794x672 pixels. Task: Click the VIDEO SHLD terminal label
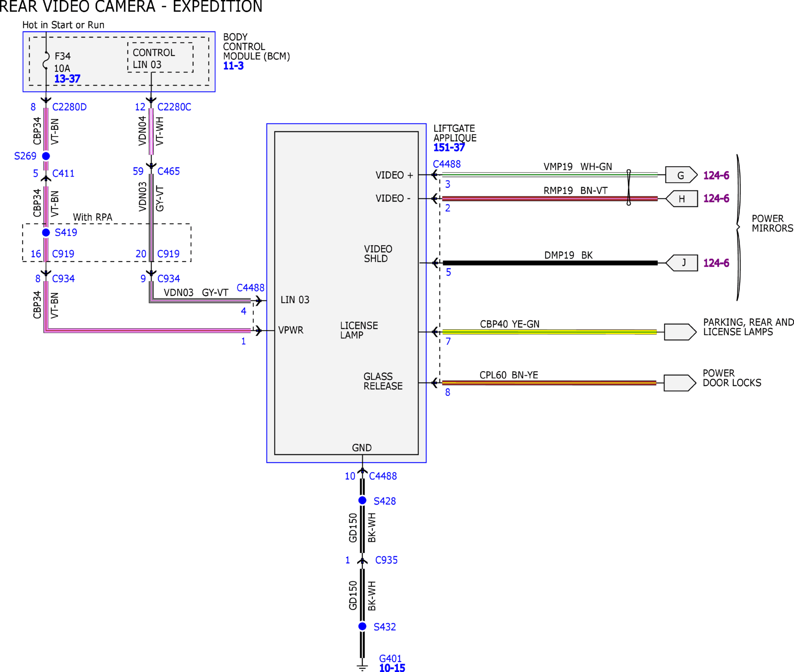pyautogui.click(x=378, y=254)
